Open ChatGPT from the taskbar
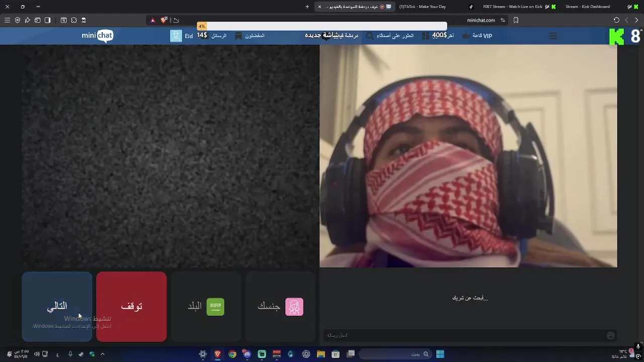Screen dimensions: 644x362 point(306,354)
